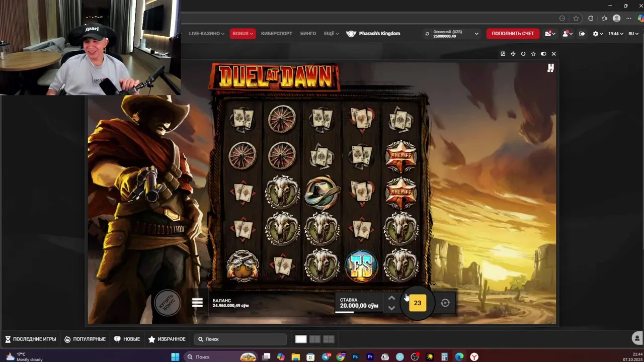Click the БАЛАНС 24.960.000,49 value
This screenshot has height=362, width=644.
point(230,306)
